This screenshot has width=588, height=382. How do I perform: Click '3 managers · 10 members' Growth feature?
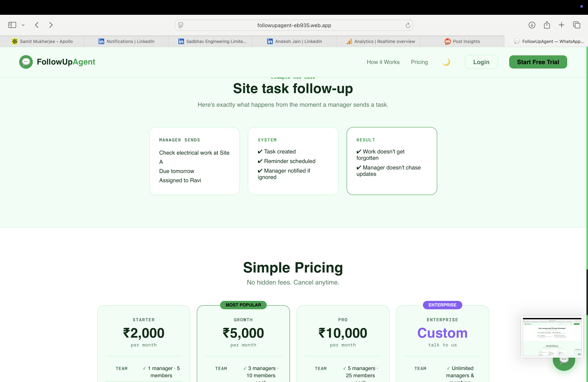point(261,372)
